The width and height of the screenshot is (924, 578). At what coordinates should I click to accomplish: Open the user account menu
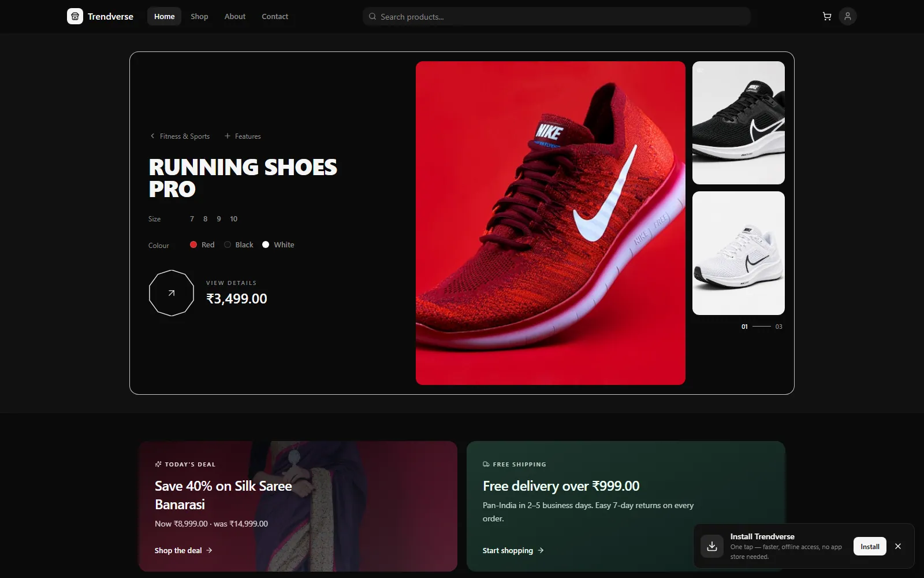point(848,16)
